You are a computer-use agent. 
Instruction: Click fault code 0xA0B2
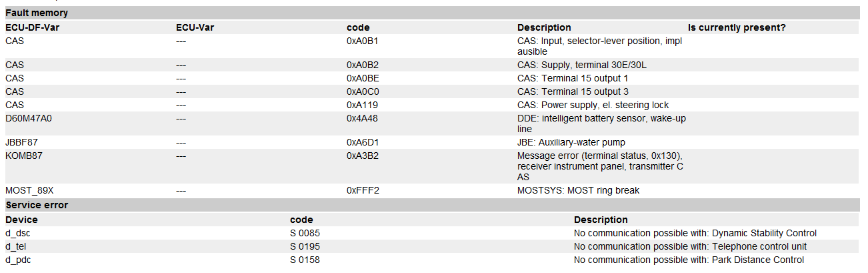point(363,65)
